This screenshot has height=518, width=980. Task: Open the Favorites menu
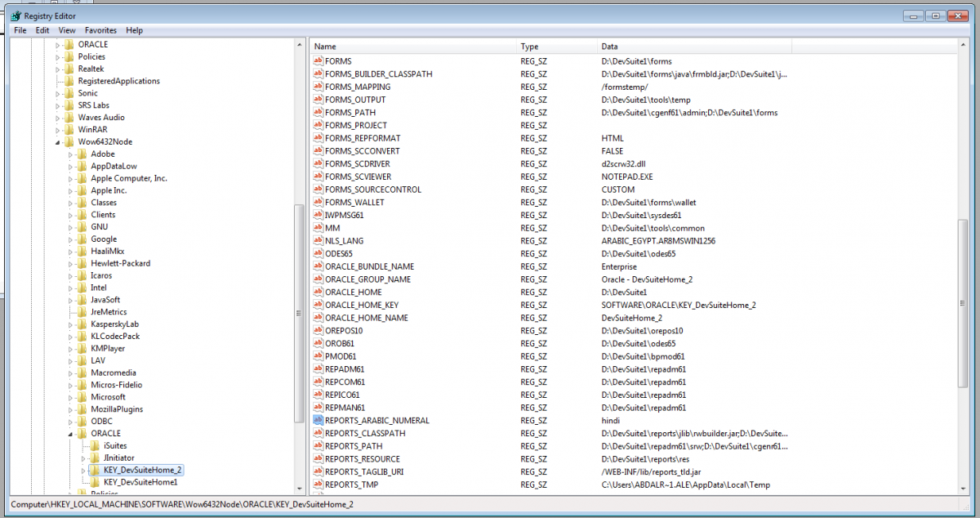coord(100,30)
